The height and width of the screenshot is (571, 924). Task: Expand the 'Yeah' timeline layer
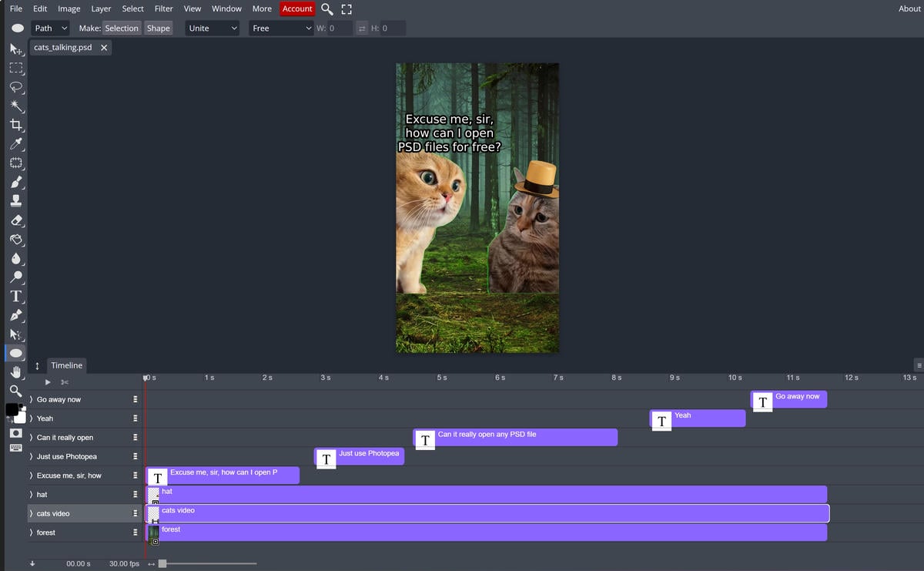click(x=32, y=418)
